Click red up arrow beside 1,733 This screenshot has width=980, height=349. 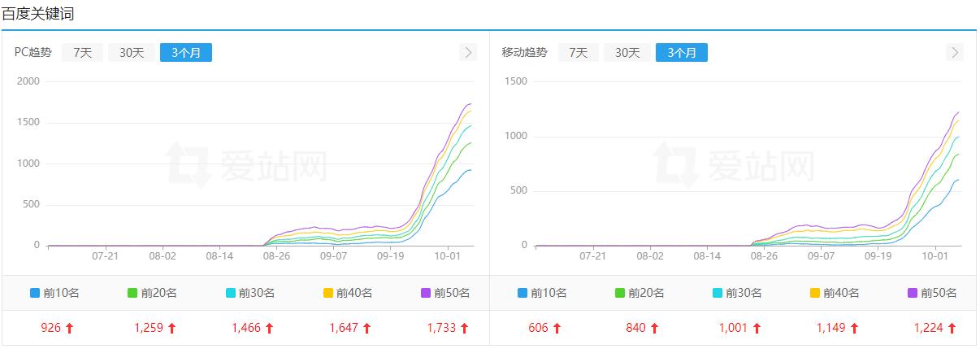pos(464,329)
